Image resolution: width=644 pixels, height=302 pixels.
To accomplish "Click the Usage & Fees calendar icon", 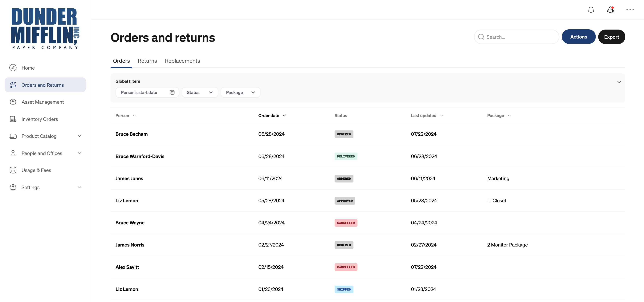I will (x=13, y=170).
